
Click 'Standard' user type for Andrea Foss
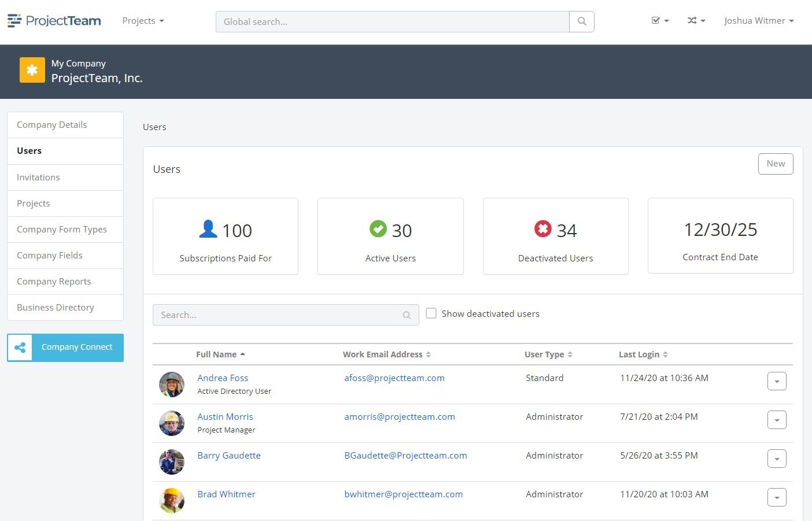544,378
